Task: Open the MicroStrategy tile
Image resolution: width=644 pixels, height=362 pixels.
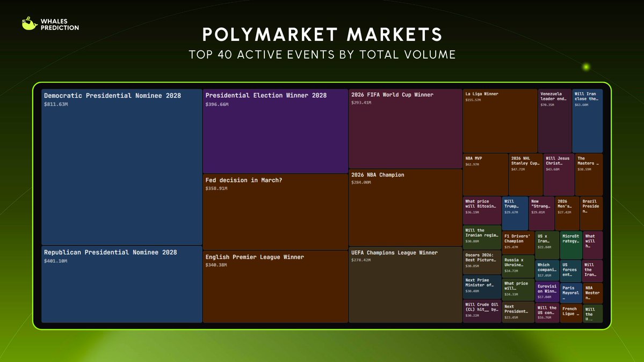Action: click(x=571, y=245)
